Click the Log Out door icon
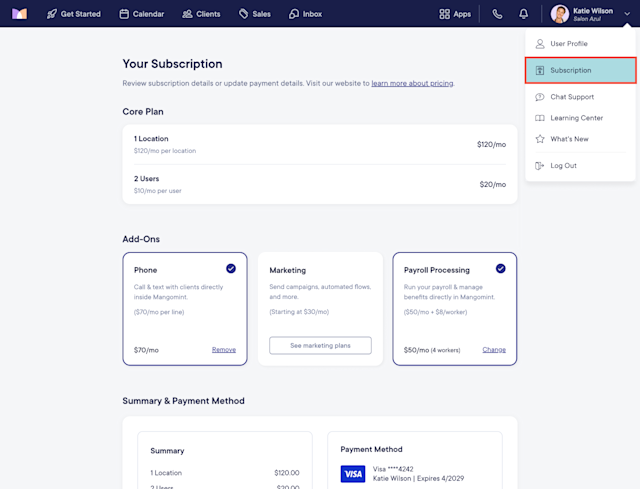This screenshot has width=640, height=489. [x=540, y=165]
